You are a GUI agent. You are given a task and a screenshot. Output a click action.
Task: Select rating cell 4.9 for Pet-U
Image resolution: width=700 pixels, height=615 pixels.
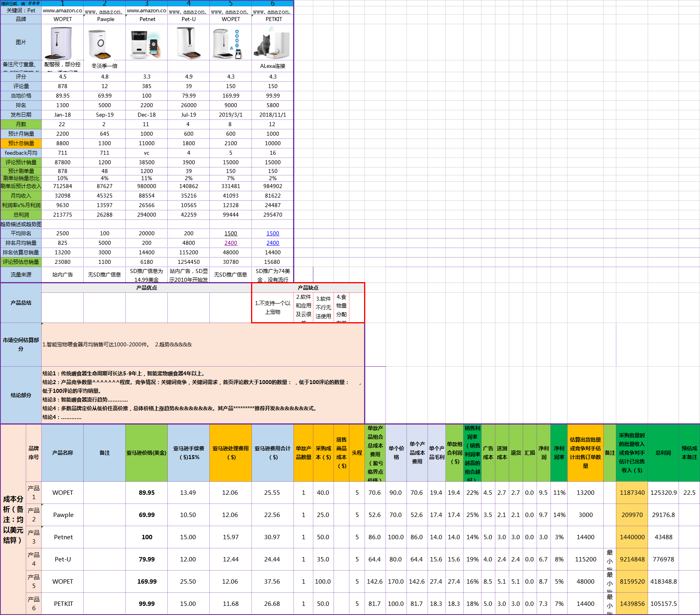pyautogui.click(x=188, y=77)
